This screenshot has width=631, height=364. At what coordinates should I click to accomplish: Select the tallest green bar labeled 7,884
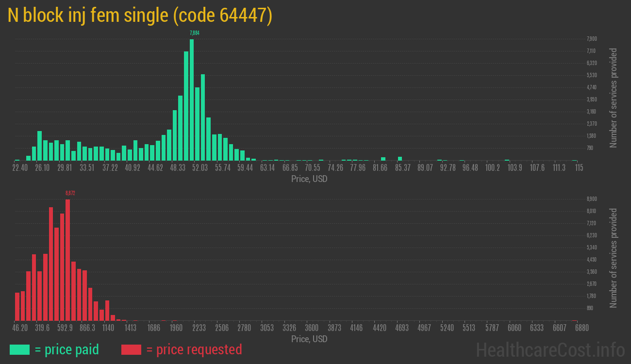(x=192, y=99)
